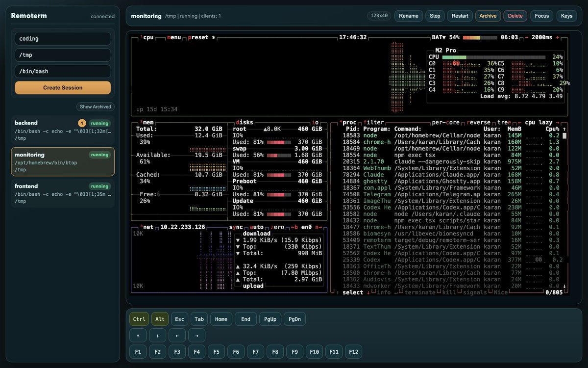Click the plus to increase 2000ms update interval
This screenshot has height=368, width=588.
click(x=558, y=37)
